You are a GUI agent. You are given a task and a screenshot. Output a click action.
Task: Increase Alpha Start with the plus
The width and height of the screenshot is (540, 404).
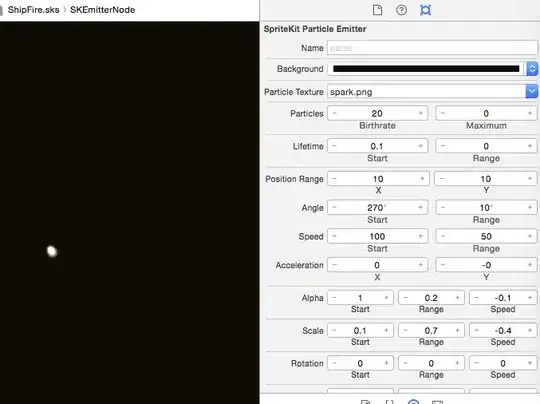386,298
